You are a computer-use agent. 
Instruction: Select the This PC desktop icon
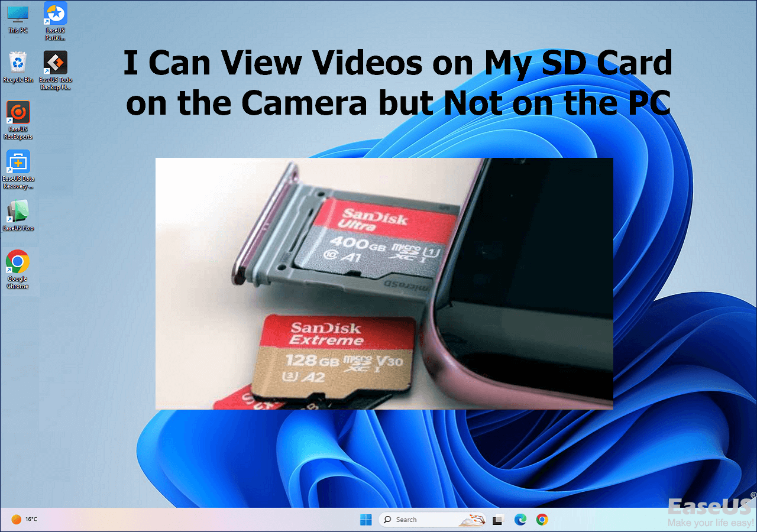(18, 20)
